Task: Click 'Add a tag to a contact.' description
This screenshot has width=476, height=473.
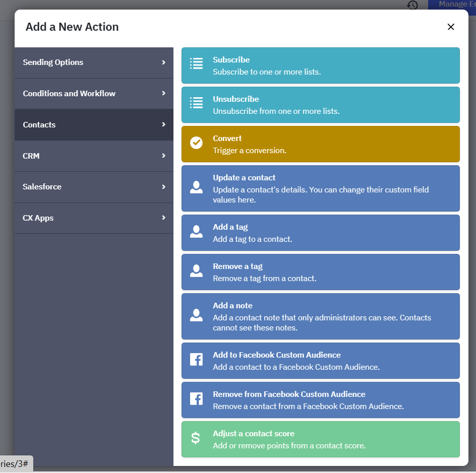Action: pyautogui.click(x=253, y=239)
